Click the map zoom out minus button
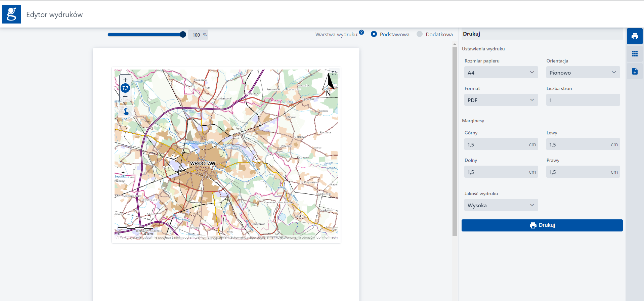Viewport: 644px width, 301px height. pyautogui.click(x=125, y=97)
